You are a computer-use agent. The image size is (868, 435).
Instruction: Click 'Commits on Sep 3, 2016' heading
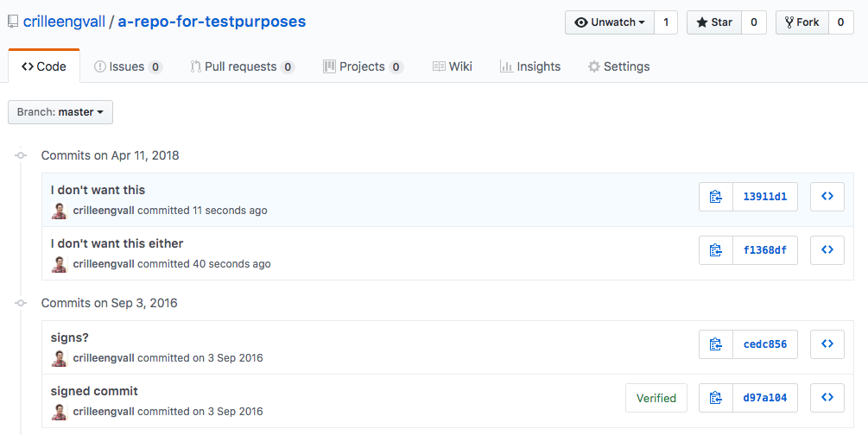(x=109, y=303)
